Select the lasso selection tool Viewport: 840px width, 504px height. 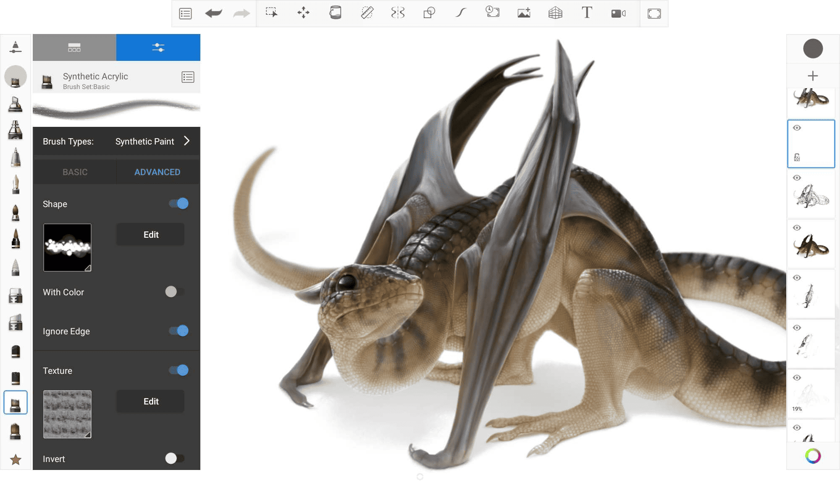[x=272, y=13]
